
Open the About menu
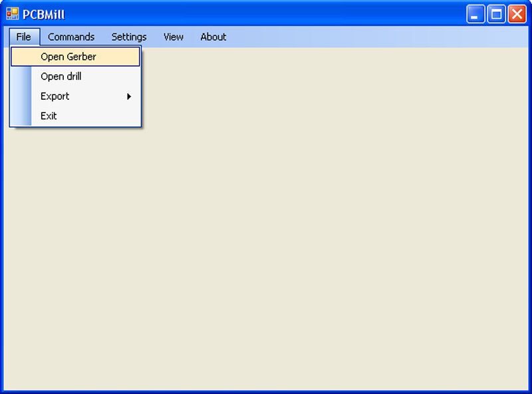click(x=213, y=37)
